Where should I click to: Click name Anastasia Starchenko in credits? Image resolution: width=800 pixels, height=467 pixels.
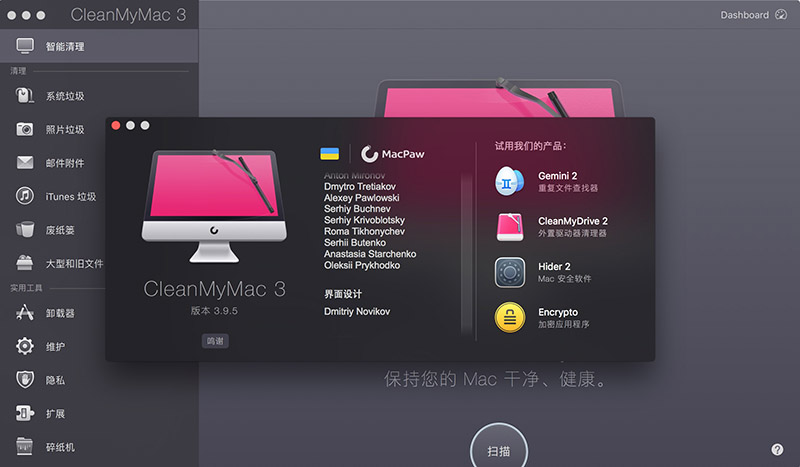pos(370,254)
